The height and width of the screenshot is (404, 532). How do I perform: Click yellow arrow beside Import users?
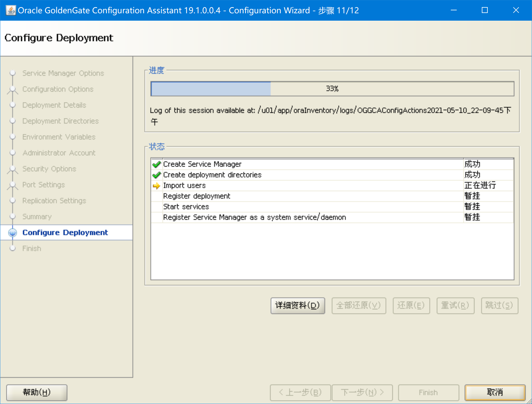pos(156,186)
